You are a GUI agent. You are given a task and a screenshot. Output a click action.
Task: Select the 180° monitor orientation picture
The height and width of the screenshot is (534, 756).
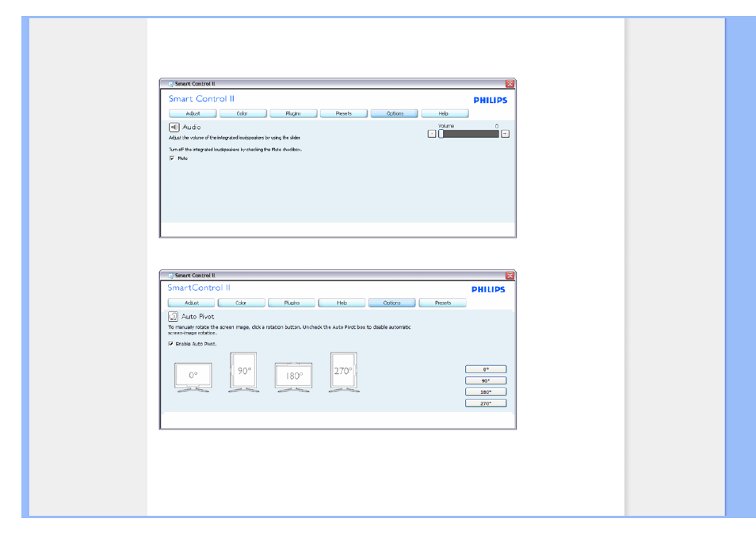click(x=294, y=376)
